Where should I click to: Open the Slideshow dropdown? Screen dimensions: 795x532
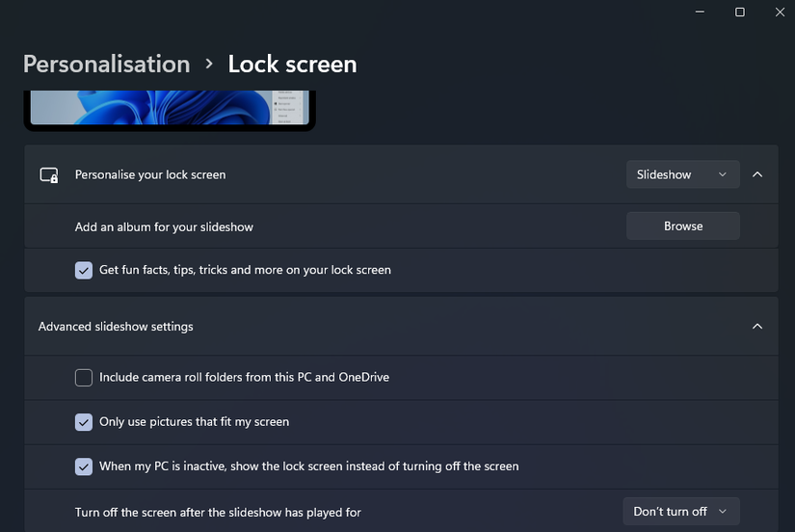(x=682, y=174)
